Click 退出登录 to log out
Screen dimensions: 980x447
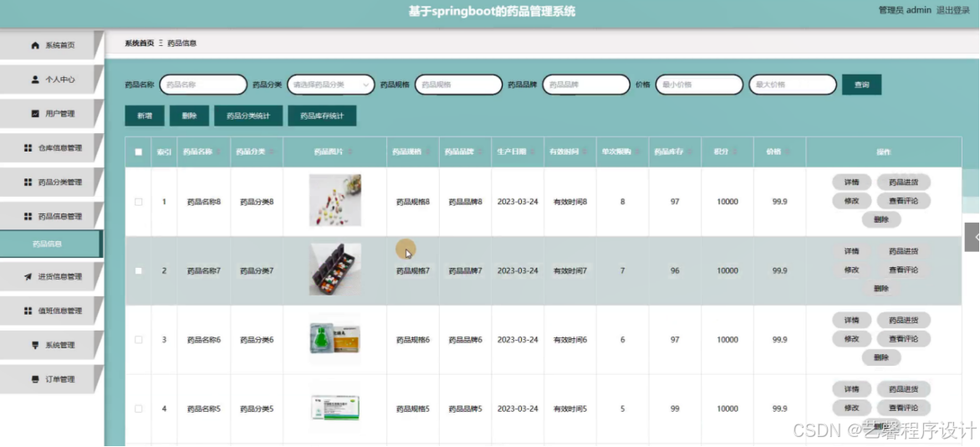point(953,11)
